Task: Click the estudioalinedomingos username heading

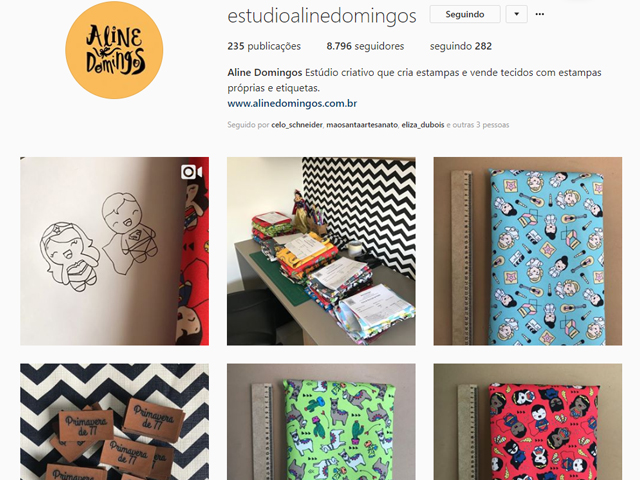Action: (x=322, y=16)
